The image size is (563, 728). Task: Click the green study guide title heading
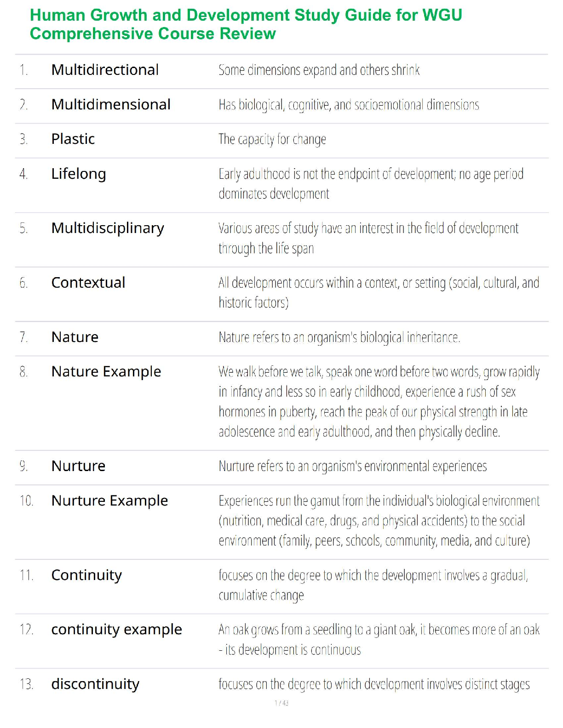pyautogui.click(x=246, y=24)
